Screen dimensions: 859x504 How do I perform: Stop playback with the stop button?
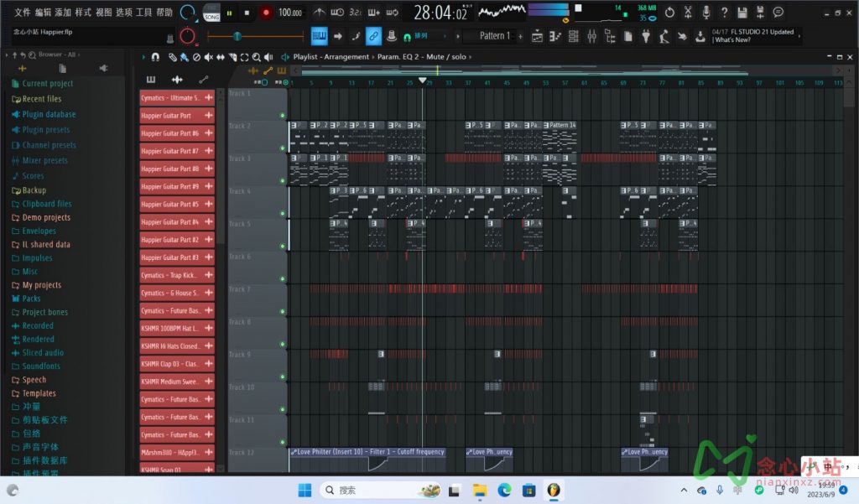(247, 13)
